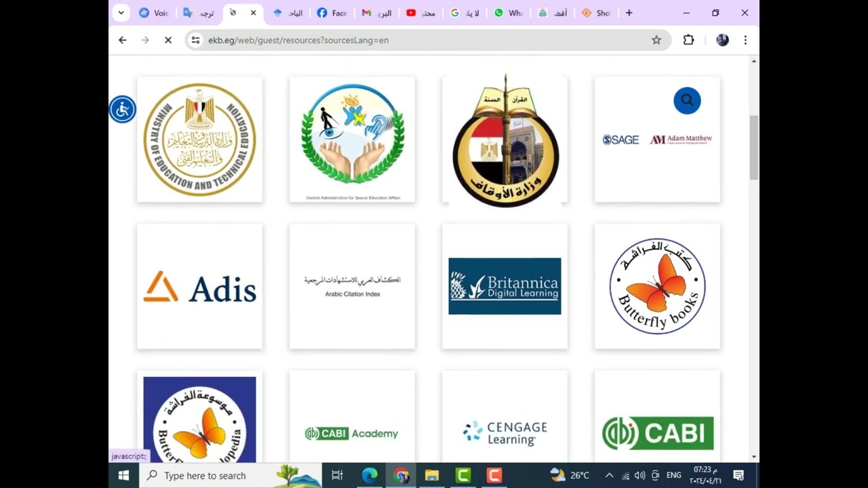Open the Butterfly Encyclopedia card

coord(199,417)
